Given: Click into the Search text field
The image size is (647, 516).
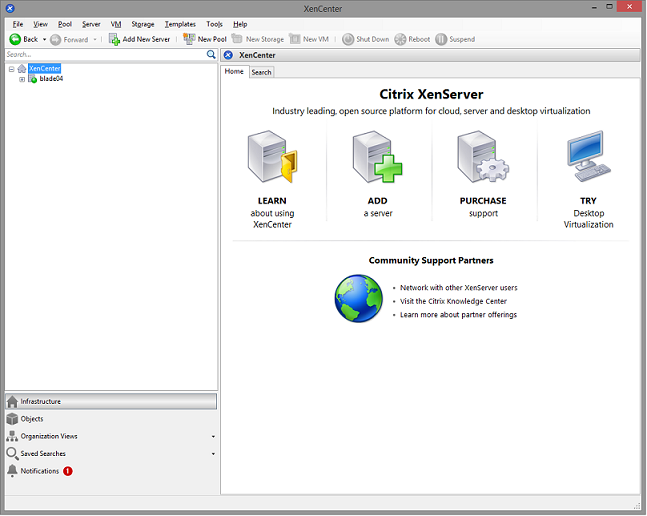Looking at the screenshot, I should [105, 54].
